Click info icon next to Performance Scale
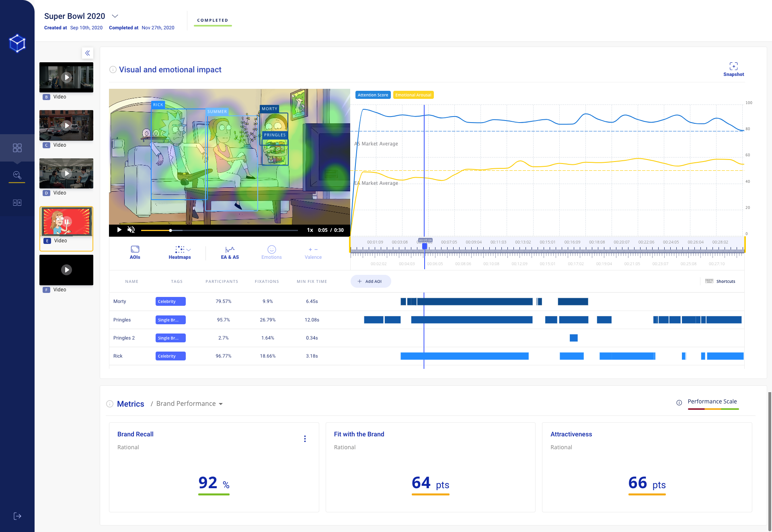Screen dimensions: 772x532 (679, 402)
